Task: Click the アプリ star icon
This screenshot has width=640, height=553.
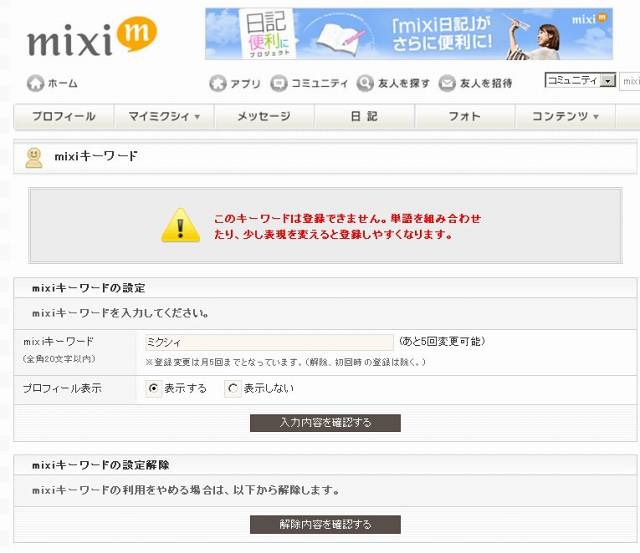Action: pos(218,83)
